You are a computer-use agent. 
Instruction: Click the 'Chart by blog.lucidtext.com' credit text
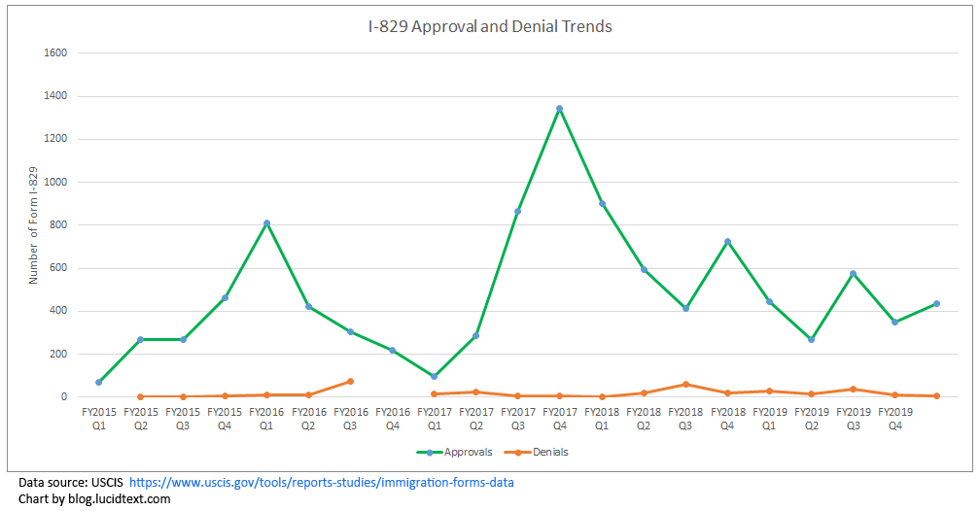pos(94,498)
